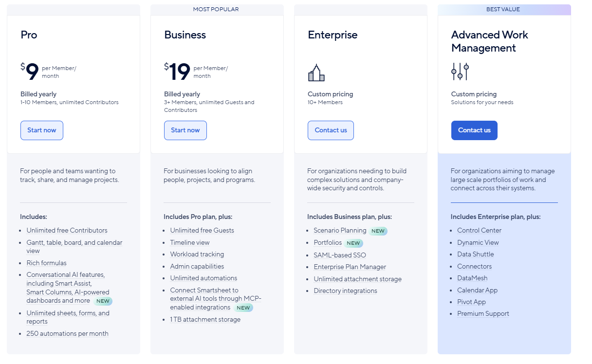The height and width of the screenshot is (364, 592).
Task: Click Includes Pro plan, plus heading
Action: coord(198,217)
